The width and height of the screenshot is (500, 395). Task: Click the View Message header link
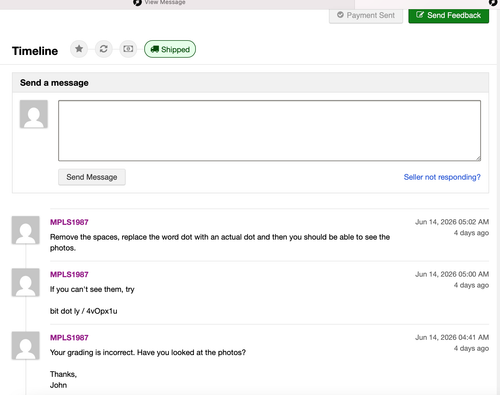tap(165, 2)
